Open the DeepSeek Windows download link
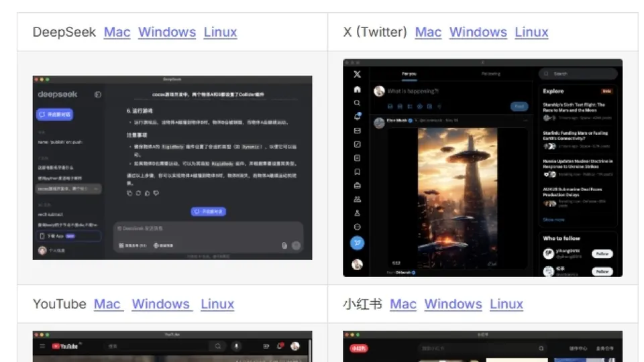 [167, 32]
